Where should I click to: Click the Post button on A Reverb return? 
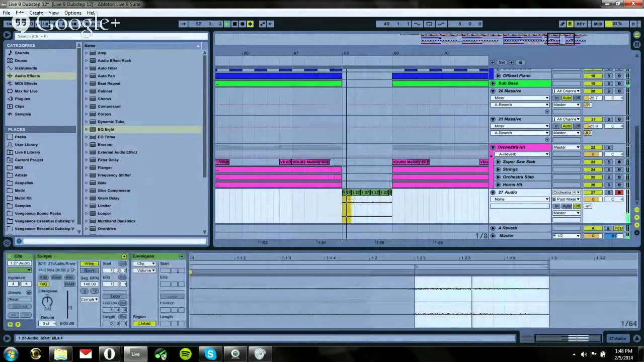pyautogui.click(x=619, y=228)
